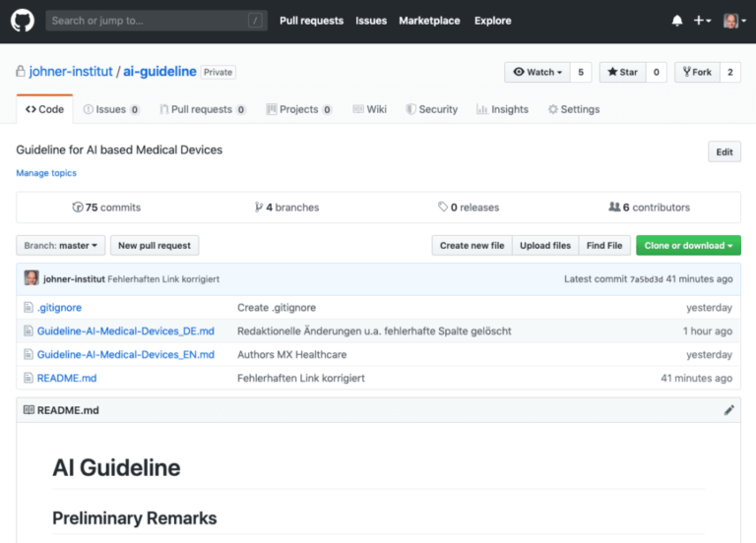Image resolution: width=756 pixels, height=543 pixels.
Task: Open the notifications bell
Action: pos(677,21)
